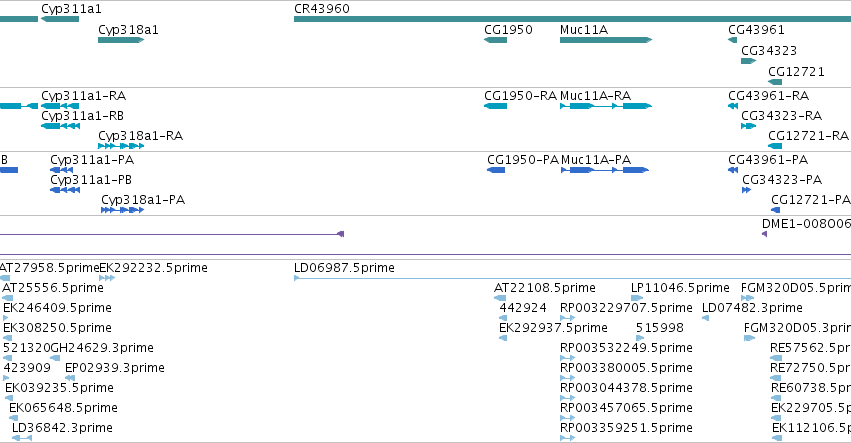Select the Cyp318a1-RA transcript
The width and height of the screenshot is (851, 443).
(x=121, y=146)
